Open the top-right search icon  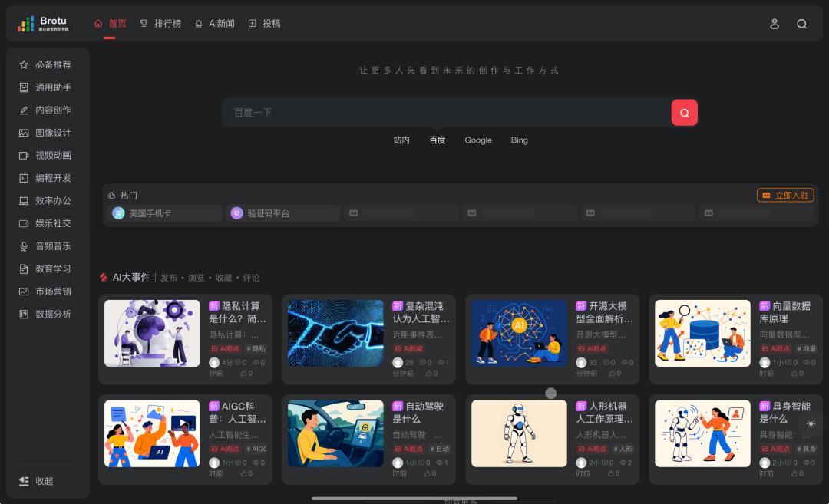[x=801, y=24]
